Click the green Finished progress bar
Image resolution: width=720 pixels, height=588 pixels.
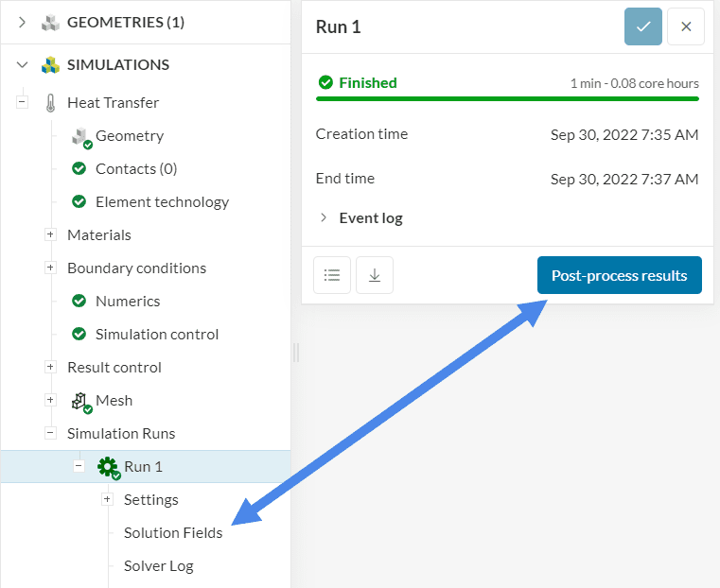[x=507, y=97]
